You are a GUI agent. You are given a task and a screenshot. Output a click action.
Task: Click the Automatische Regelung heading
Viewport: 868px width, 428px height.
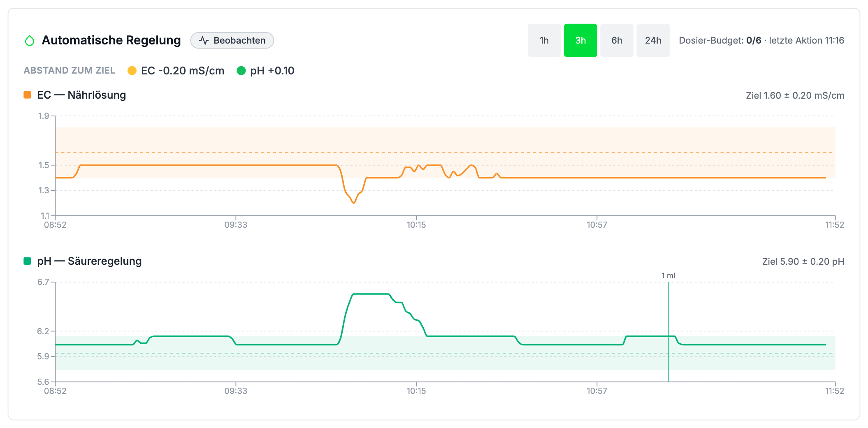point(111,40)
